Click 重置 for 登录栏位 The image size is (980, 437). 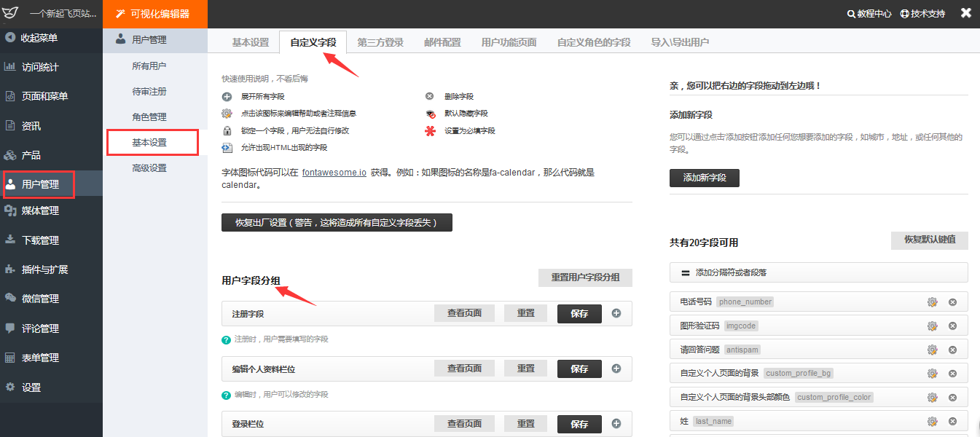tap(526, 423)
